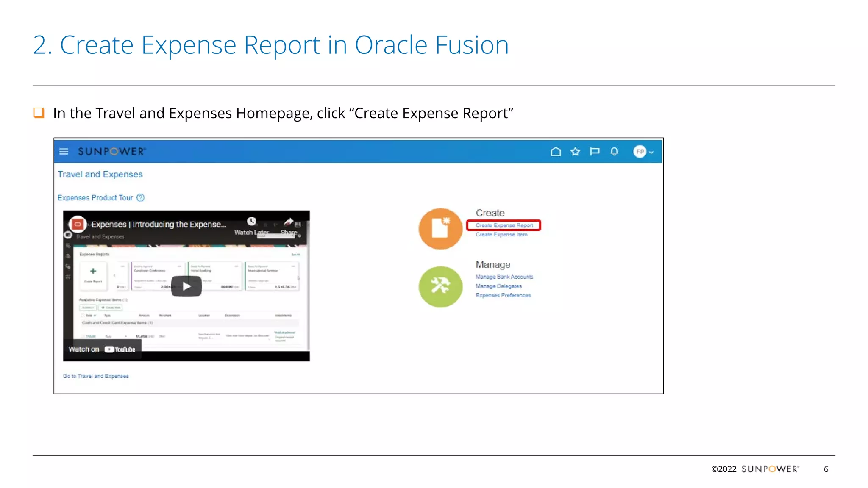Click the SunPower logo in header
868x488 pixels.
112,152
